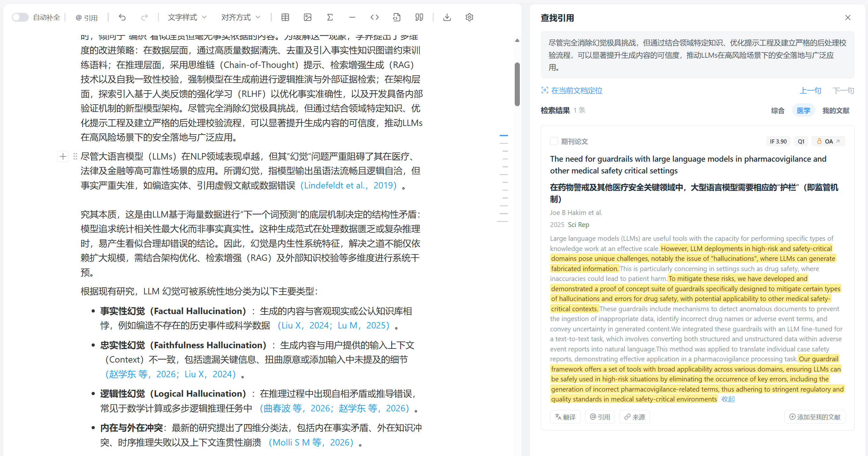Click the locate-in-document target icon
868x456 pixels.
[544, 90]
